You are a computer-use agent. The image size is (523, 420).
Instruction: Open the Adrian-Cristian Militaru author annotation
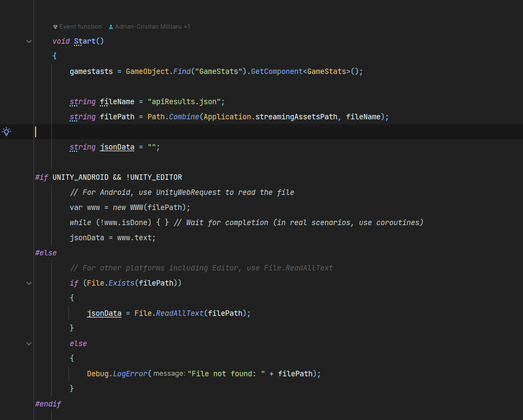pyautogui.click(x=148, y=26)
